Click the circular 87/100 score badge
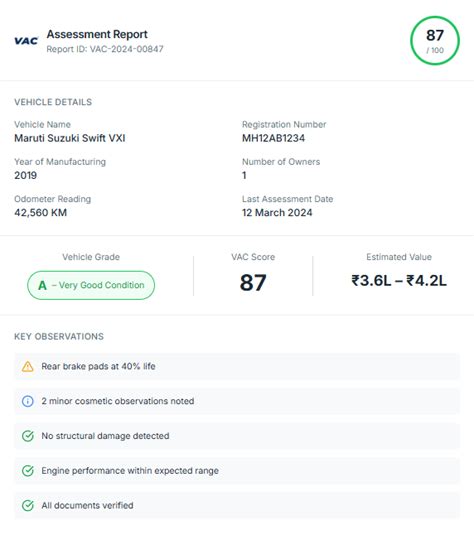The width and height of the screenshot is (474, 535). point(435,41)
